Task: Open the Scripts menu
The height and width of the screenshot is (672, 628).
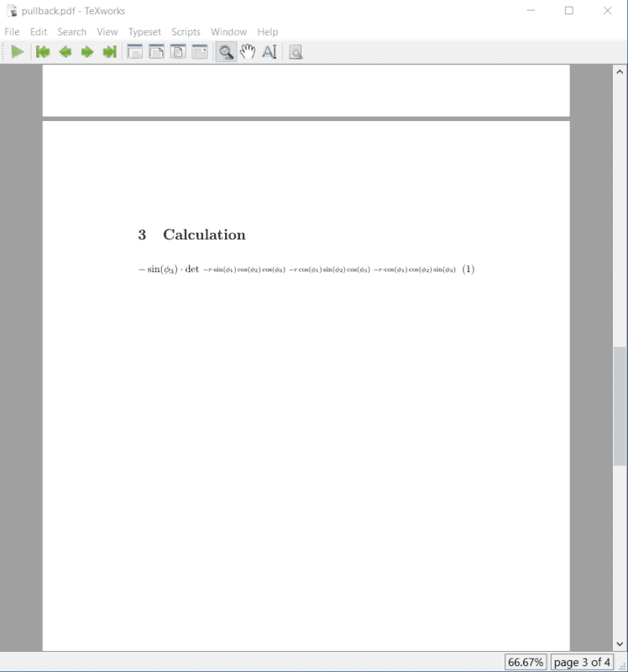Action: (186, 32)
